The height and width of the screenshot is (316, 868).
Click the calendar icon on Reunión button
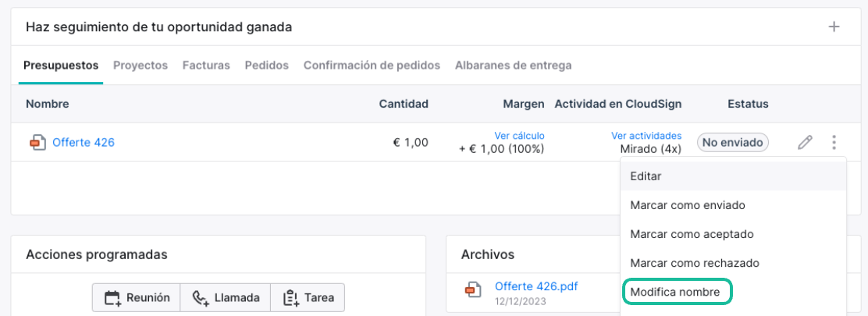point(112,298)
